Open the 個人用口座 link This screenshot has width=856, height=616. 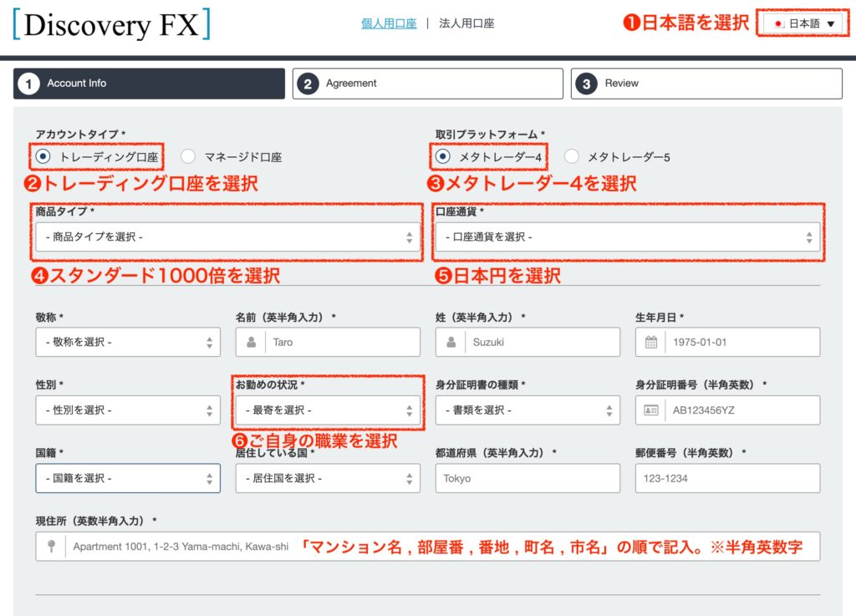(x=388, y=23)
